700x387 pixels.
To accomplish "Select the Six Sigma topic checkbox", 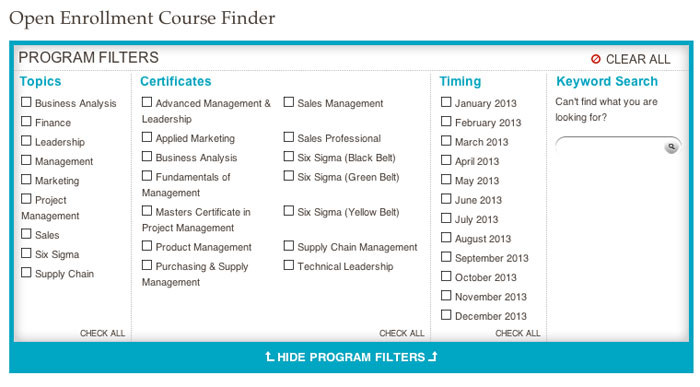I will pyautogui.click(x=26, y=253).
